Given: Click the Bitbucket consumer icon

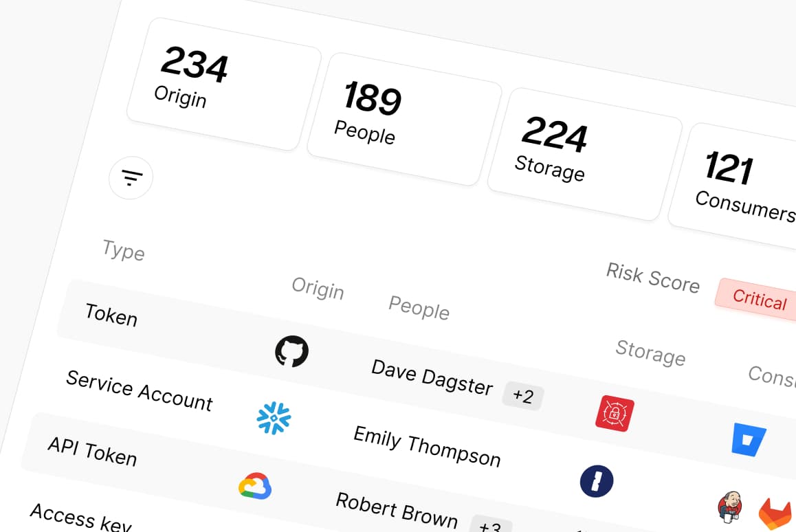Looking at the screenshot, I should point(749,440).
